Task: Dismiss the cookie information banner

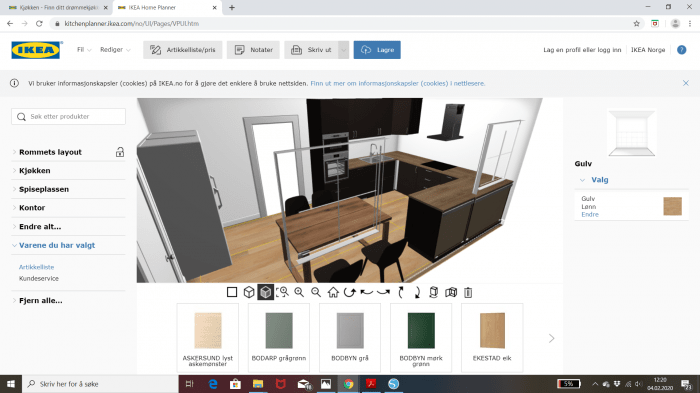Action: coord(686,83)
